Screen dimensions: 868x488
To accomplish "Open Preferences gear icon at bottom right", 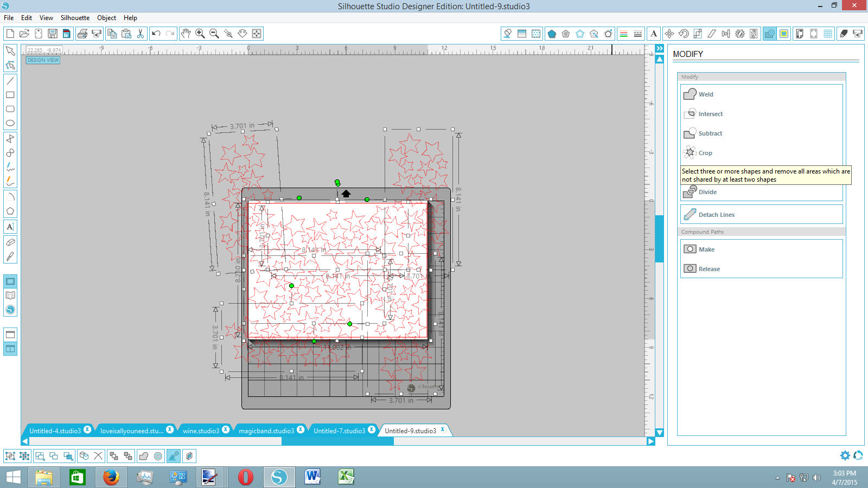I will (x=845, y=455).
